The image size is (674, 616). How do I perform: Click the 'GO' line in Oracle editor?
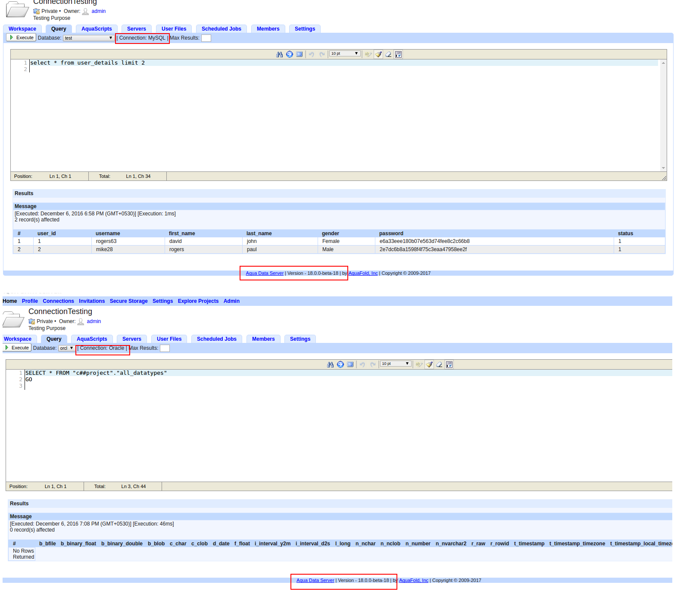pos(29,380)
